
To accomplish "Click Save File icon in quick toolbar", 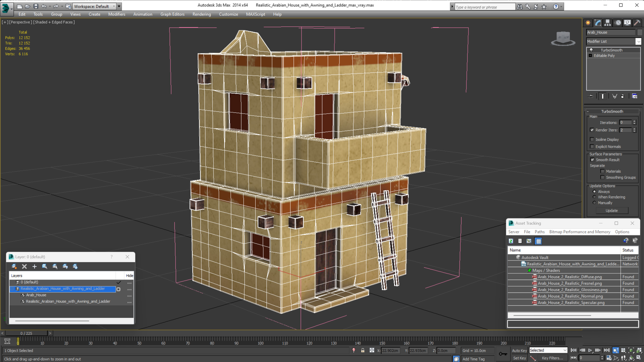I will [x=36, y=6].
